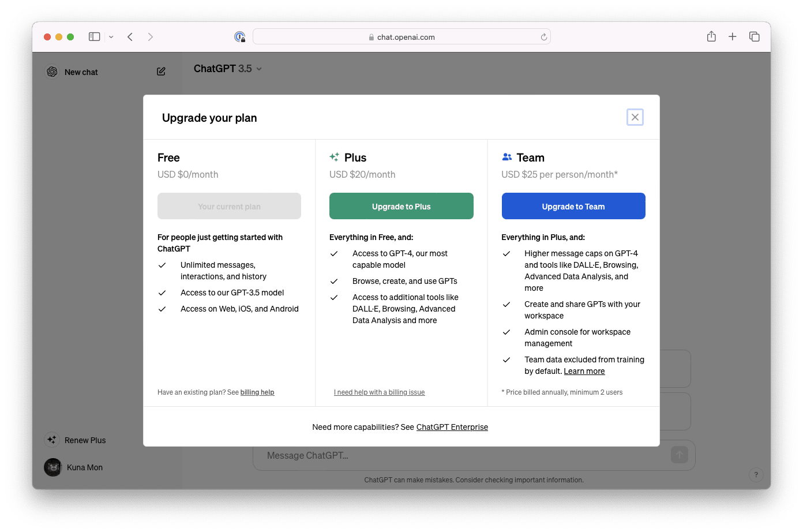
Task: Click the lock icon in address bar
Action: point(372,37)
